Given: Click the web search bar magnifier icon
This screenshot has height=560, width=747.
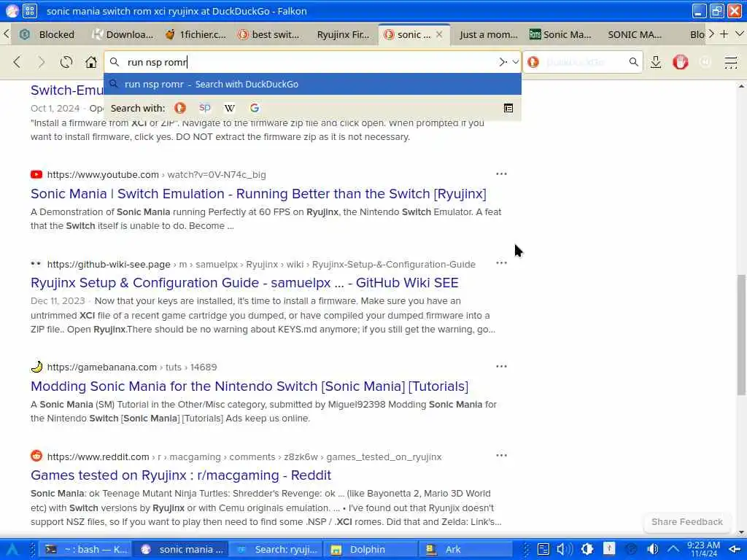Looking at the screenshot, I should [633, 62].
